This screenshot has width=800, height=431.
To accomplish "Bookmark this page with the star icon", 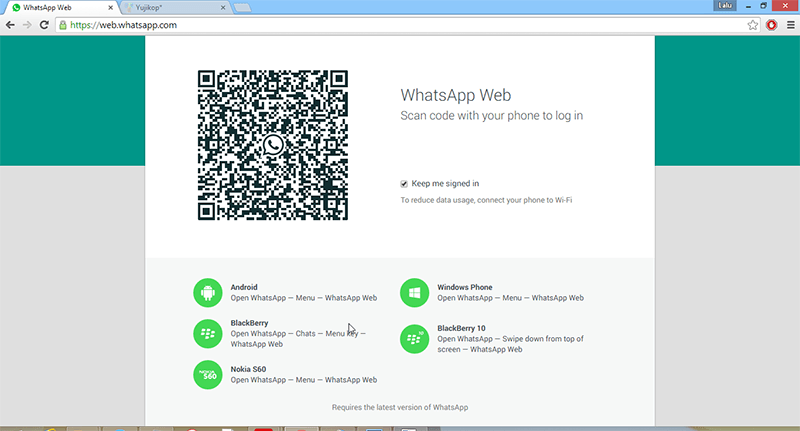I will (x=753, y=25).
